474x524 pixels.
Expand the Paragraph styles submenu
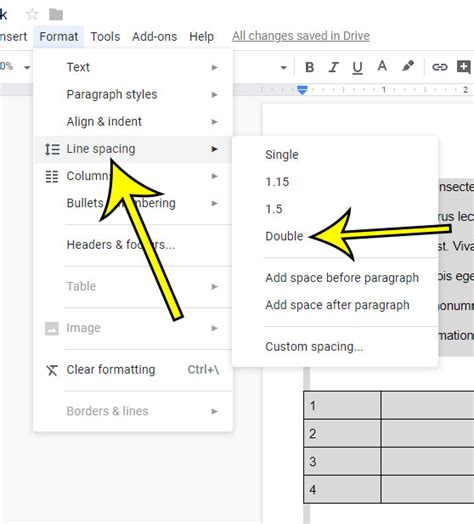(x=133, y=94)
